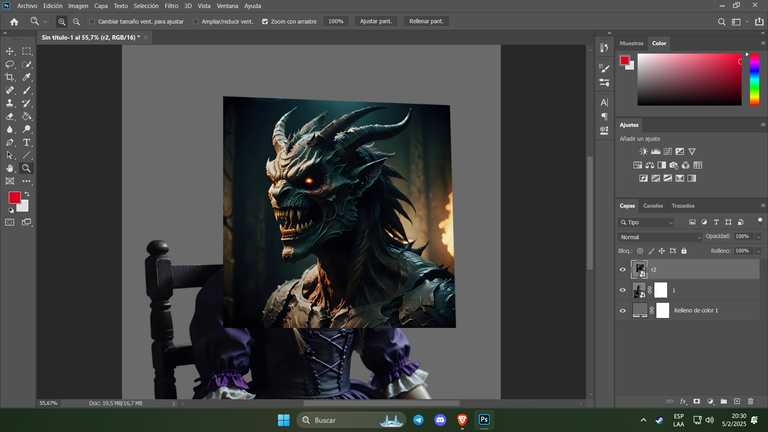768x432 pixels.
Task: Toggle layer filtering switch
Action: [760, 221]
